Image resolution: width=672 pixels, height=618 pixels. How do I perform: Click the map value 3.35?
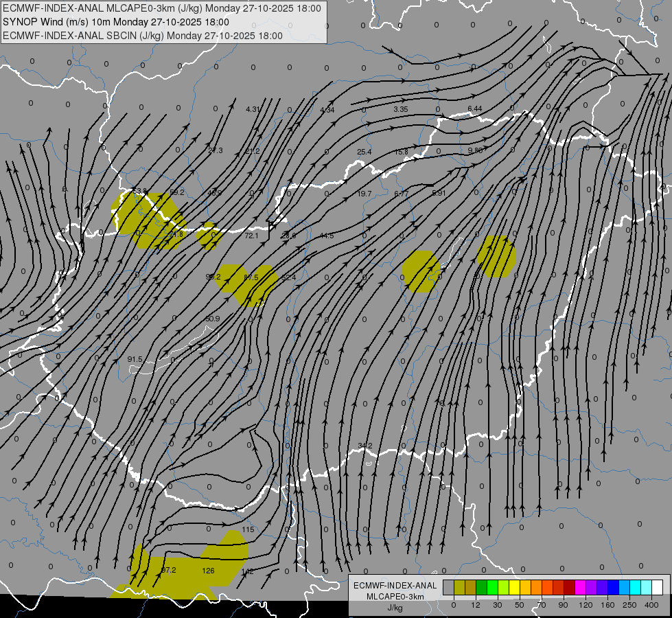[x=401, y=109]
